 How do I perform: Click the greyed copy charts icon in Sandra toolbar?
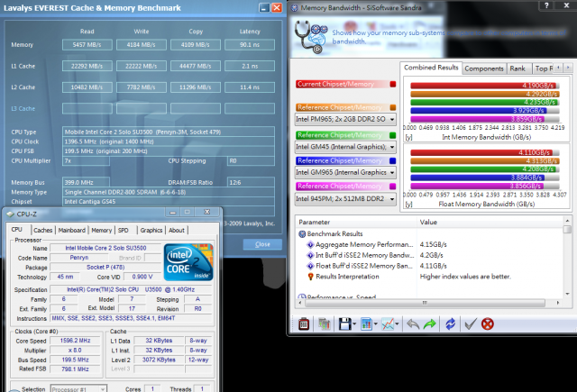point(324,324)
